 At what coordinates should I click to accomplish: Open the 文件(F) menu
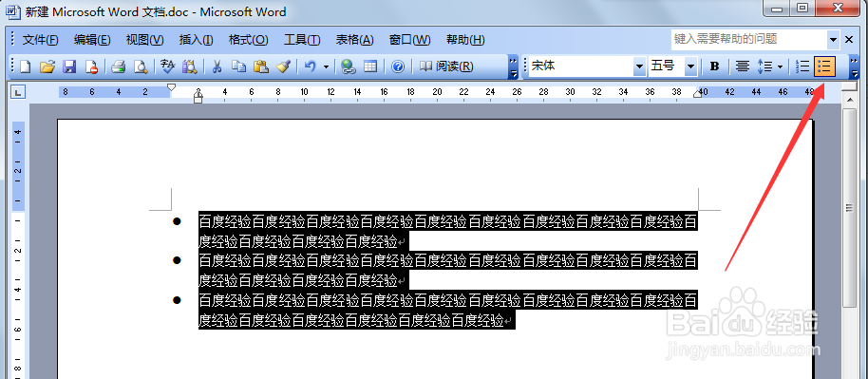[41, 40]
